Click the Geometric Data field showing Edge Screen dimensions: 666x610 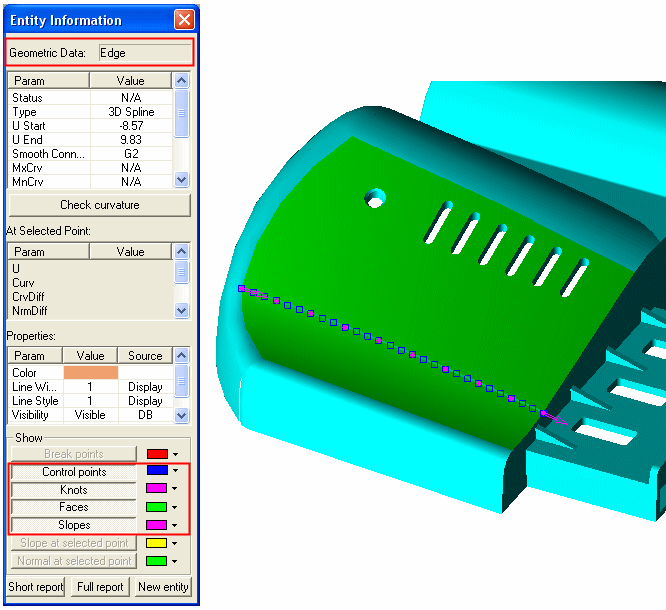(x=145, y=53)
